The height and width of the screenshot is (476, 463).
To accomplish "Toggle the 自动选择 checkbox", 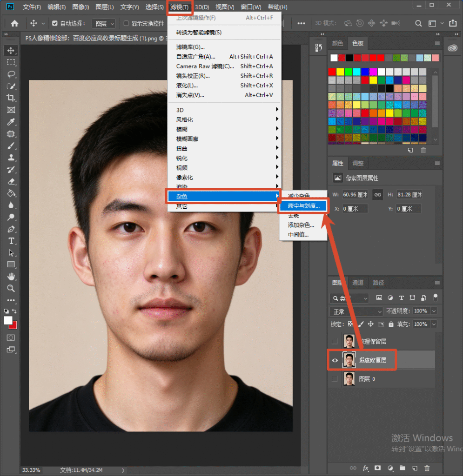I will pyautogui.click(x=55, y=23).
